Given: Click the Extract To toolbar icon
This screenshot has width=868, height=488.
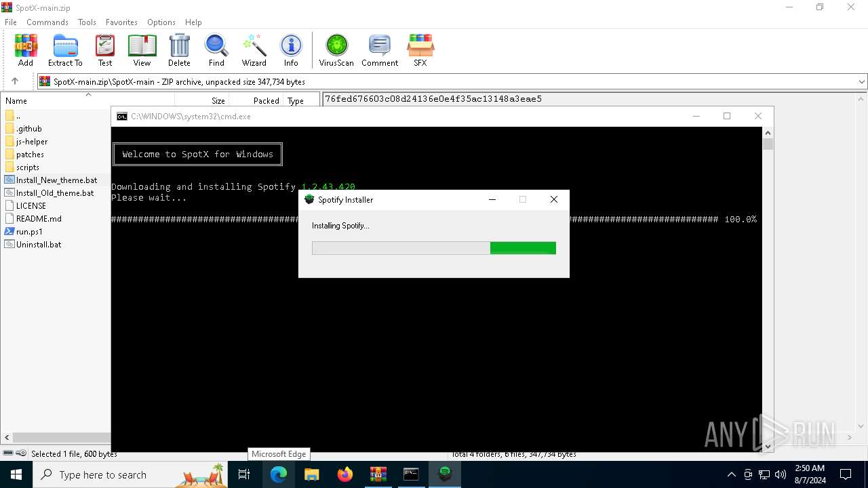Looking at the screenshot, I should click(x=65, y=51).
